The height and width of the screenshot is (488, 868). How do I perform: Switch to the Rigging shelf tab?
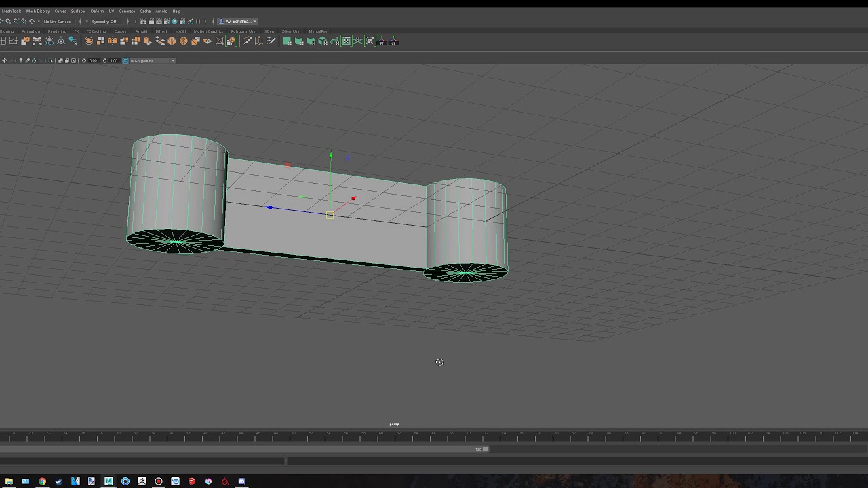coord(7,31)
